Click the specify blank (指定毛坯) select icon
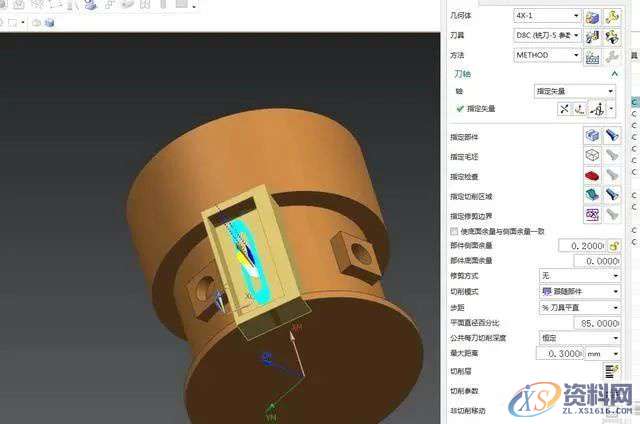The image size is (640, 424). [591, 155]
